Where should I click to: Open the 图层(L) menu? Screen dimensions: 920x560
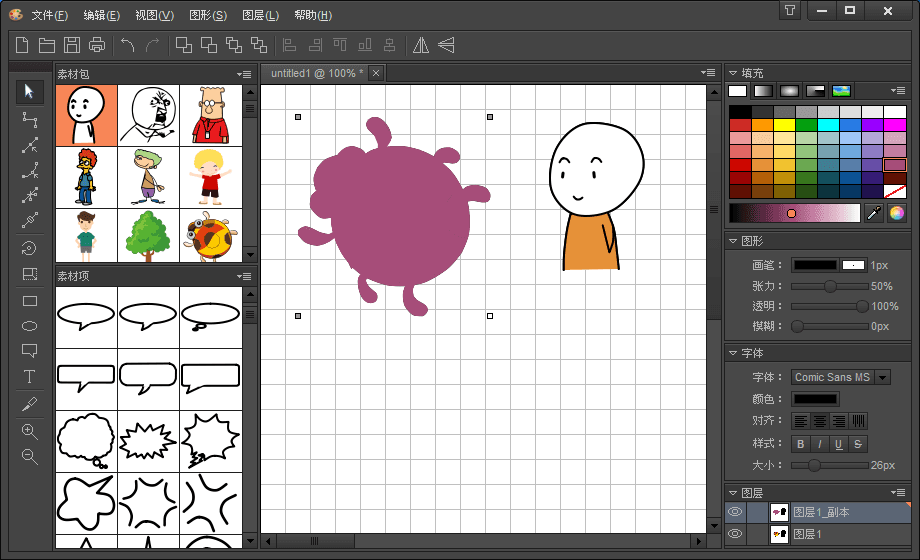(x=260, y=15)
